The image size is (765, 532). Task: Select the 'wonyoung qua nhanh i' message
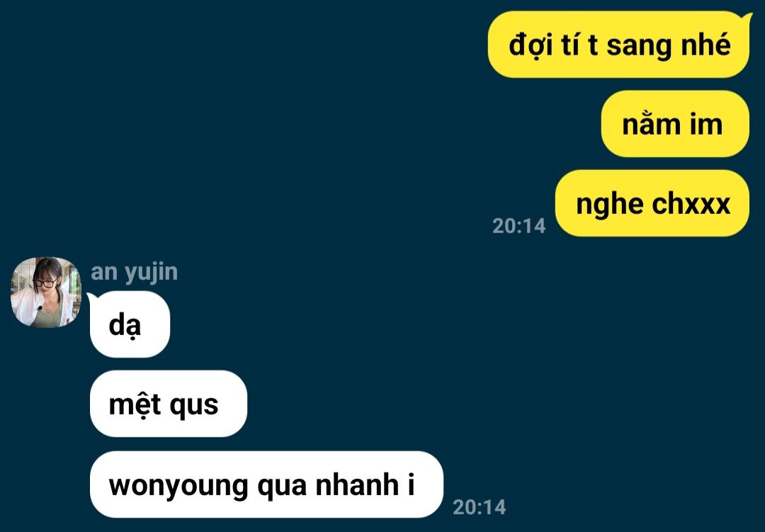click(266, 485)
